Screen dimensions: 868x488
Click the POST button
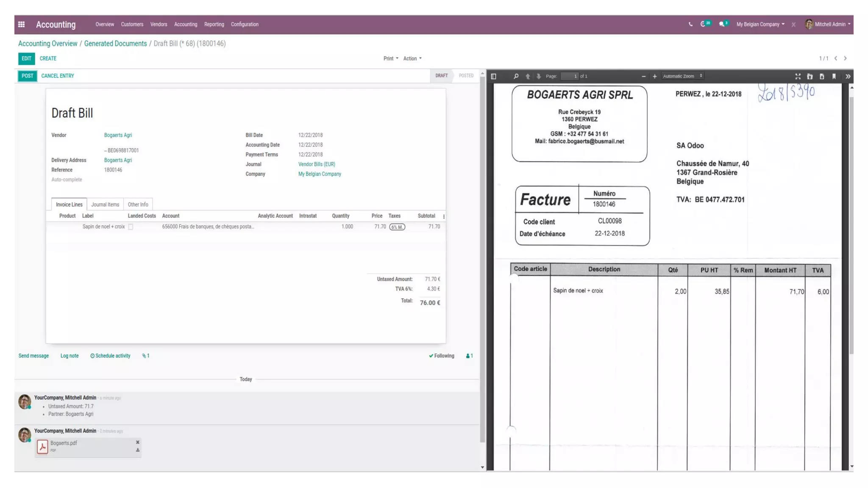(x=27, y=76)
